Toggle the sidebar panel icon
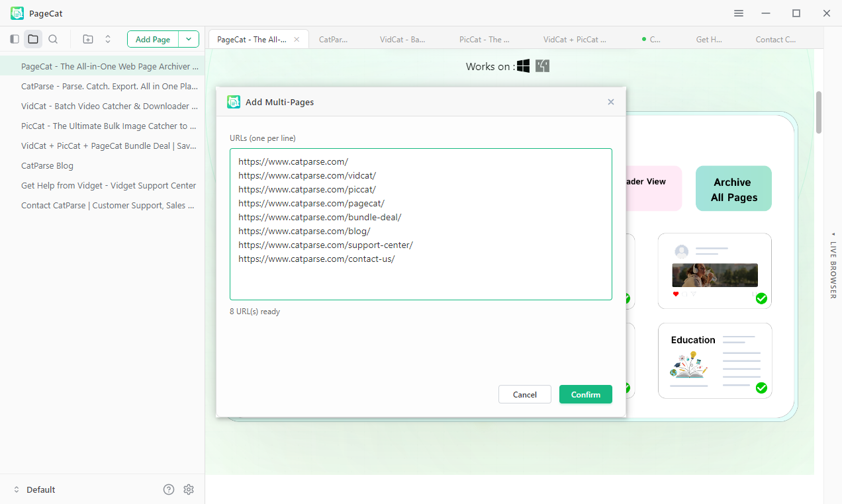The image size is (842, 504). [x=15, y=39]
